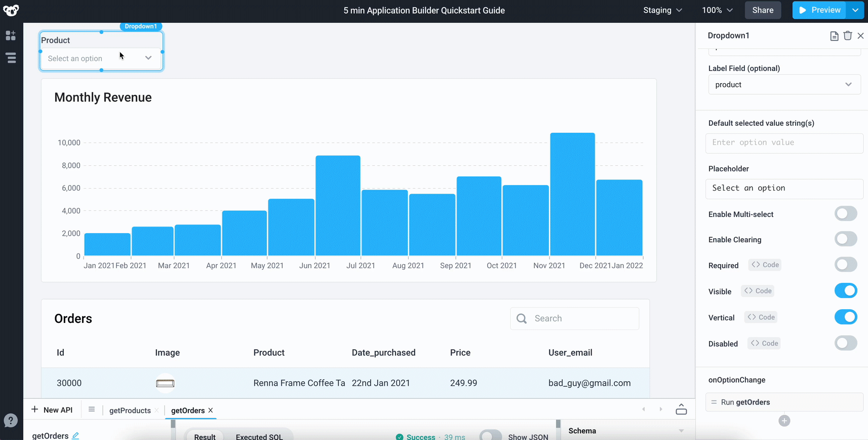This screenshot has width=868, height=440.
Task: Turn on the Enable Clearing toggle
Action: 845,239
